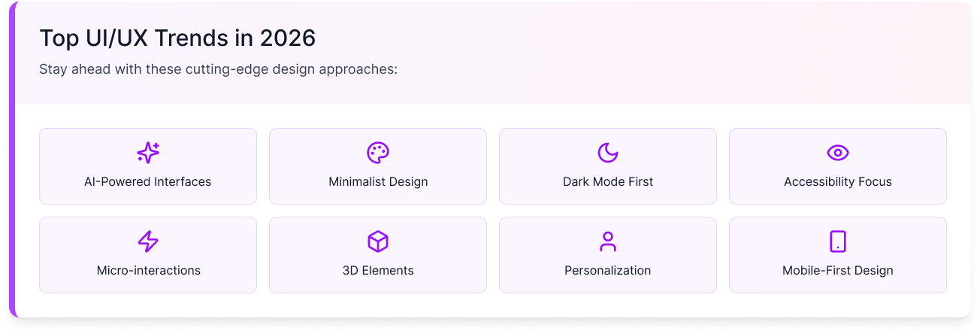
Task: Click the lightning bolt Micro-interactions icon
Action: point(148,241)
